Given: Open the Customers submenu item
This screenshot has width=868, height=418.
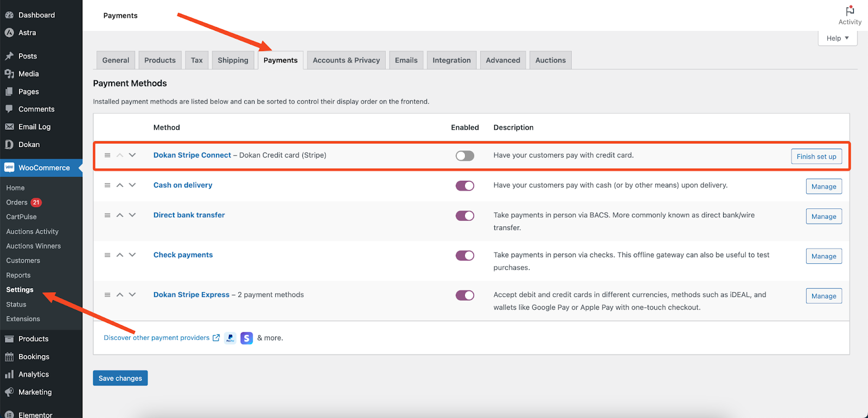Looking at the screenshot, I should [x=23, y=261].
